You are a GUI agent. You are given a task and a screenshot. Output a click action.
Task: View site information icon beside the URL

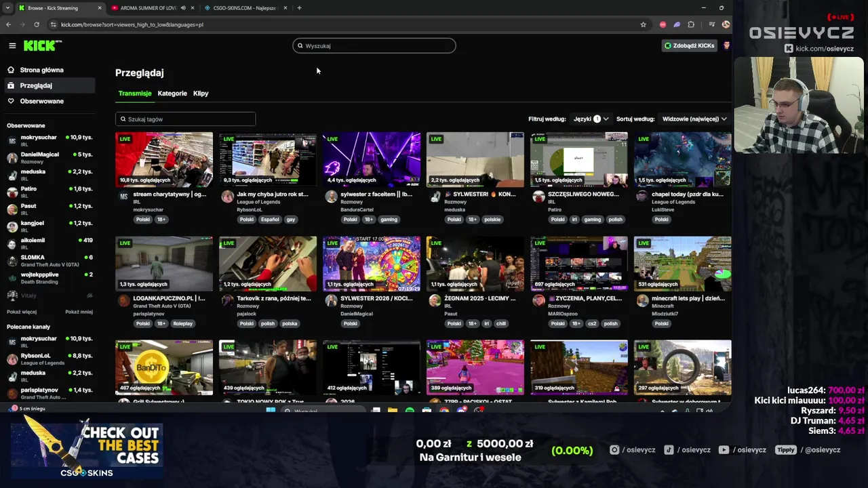pyautogui.click(x=53, y=24)
